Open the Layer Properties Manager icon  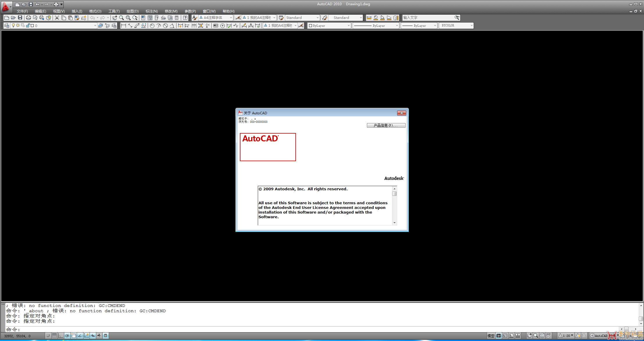pos(7,26)
